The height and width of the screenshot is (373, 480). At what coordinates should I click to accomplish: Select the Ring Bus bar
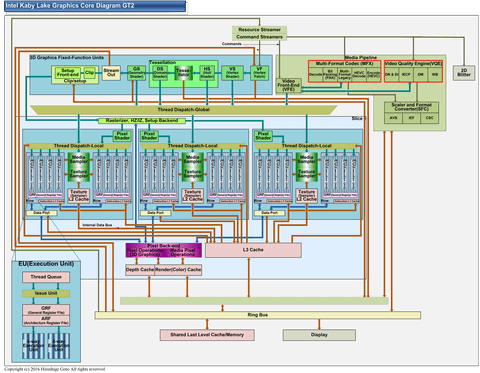click(x=258, y=315)
